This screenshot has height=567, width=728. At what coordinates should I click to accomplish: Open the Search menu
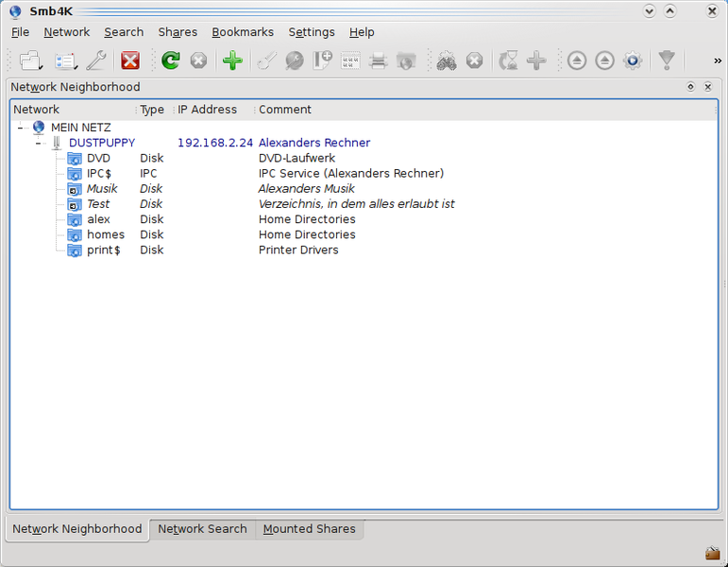click(x=124, y=32)
